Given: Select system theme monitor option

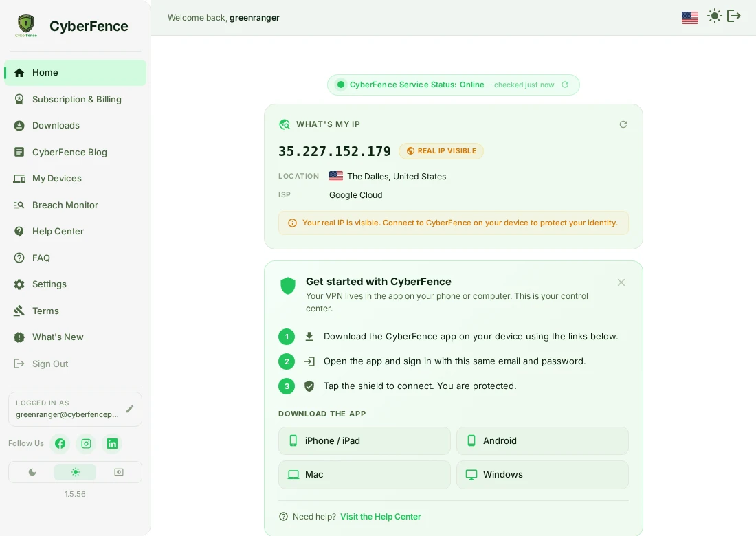Looking at the screenshot, I should coord(119,472).
